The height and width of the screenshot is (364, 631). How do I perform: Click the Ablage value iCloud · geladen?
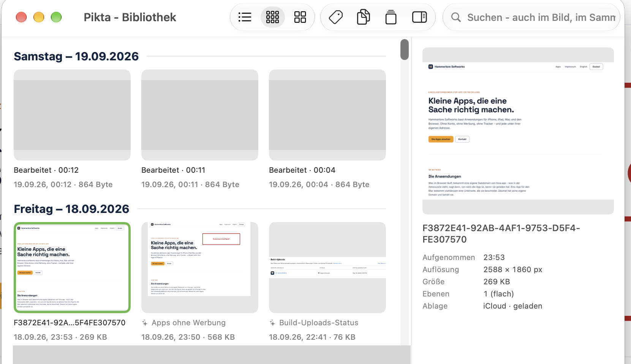point(513,306)
